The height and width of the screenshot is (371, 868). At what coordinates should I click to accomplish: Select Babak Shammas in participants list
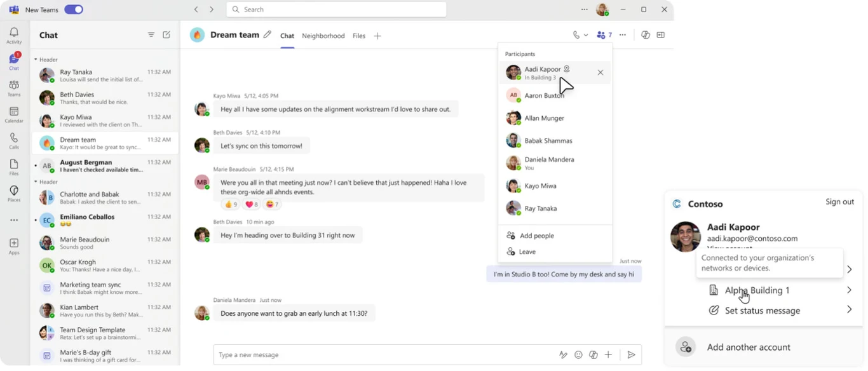pos(555,140)
